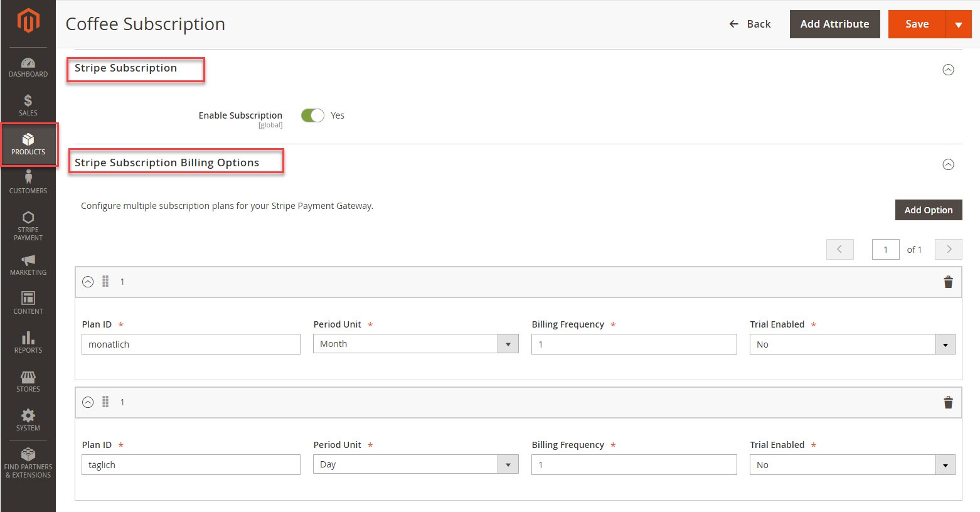Collapse the Stripe Subscription section
The image size is (980, 512).
(x=948, y=70)
